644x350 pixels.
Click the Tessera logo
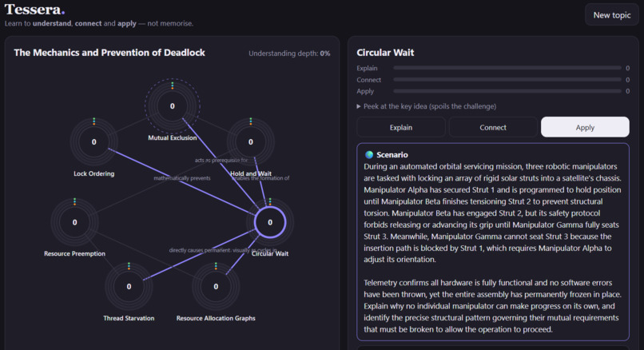point(34,10)
